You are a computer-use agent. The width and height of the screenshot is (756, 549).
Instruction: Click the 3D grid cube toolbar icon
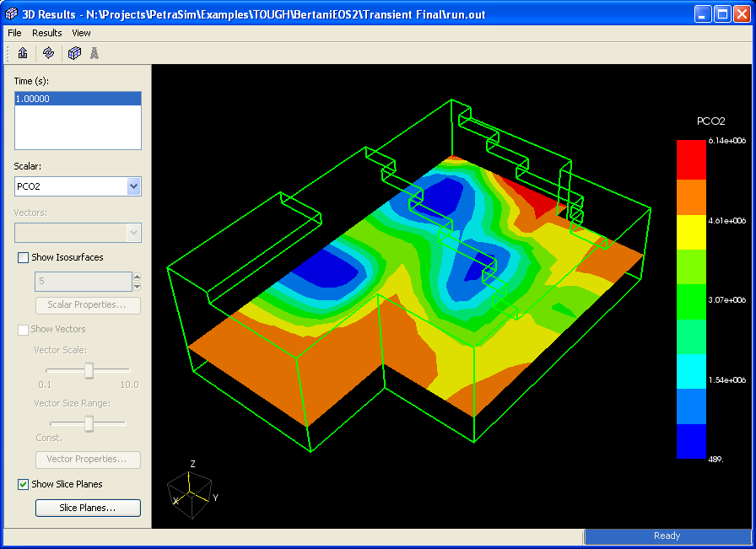74,53
